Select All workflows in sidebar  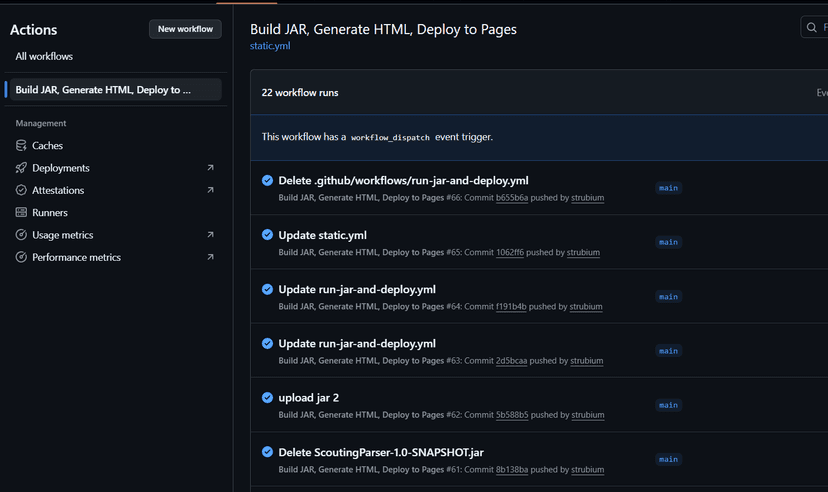(44, 57)
